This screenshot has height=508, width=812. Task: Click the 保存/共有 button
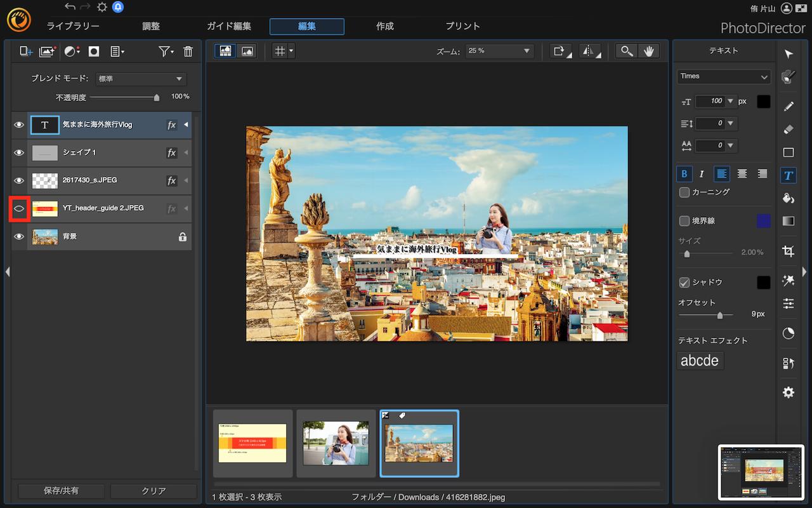click(61, 491)
